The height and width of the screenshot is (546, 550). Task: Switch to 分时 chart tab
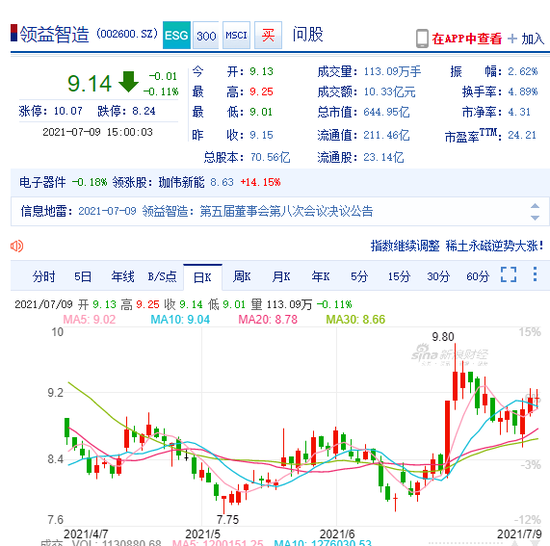[44, 276]
